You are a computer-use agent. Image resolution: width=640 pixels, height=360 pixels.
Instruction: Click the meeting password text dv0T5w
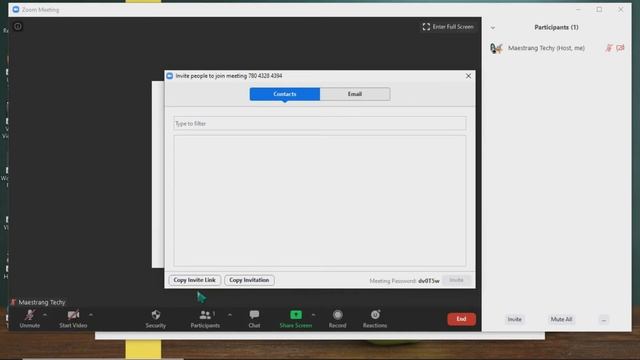click(429, 281)
